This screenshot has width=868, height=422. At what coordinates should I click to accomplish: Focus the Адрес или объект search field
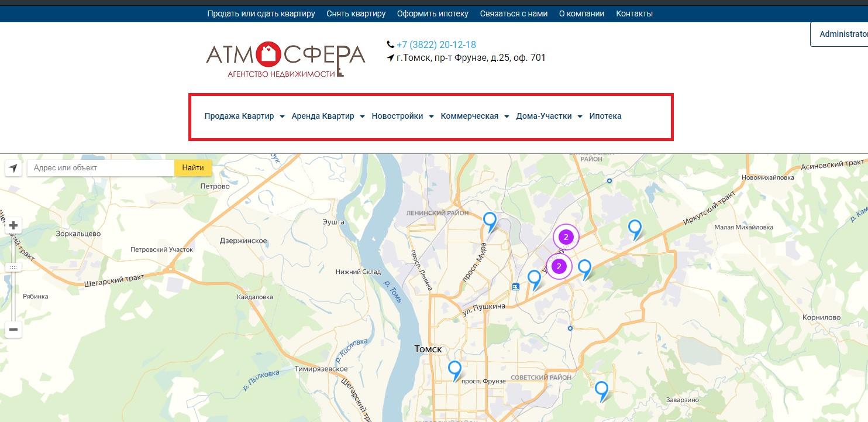(101, 168)
